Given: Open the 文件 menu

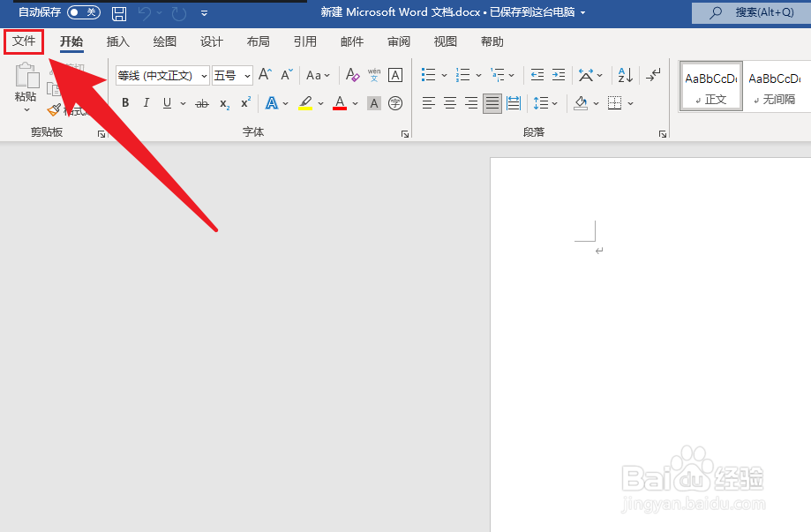Looking at the screenshot, I should click(23, 41).
